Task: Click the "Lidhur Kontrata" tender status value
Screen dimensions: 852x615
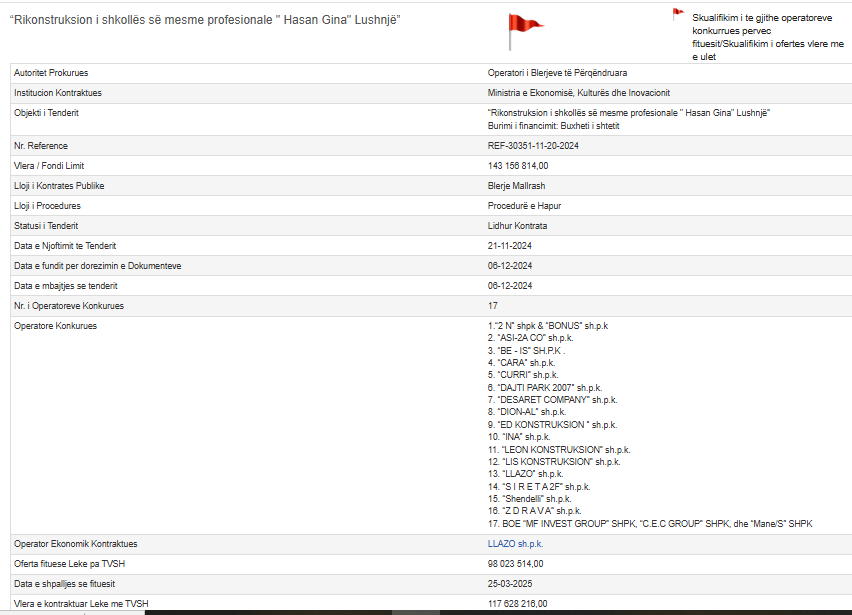Action: (517, 226)
